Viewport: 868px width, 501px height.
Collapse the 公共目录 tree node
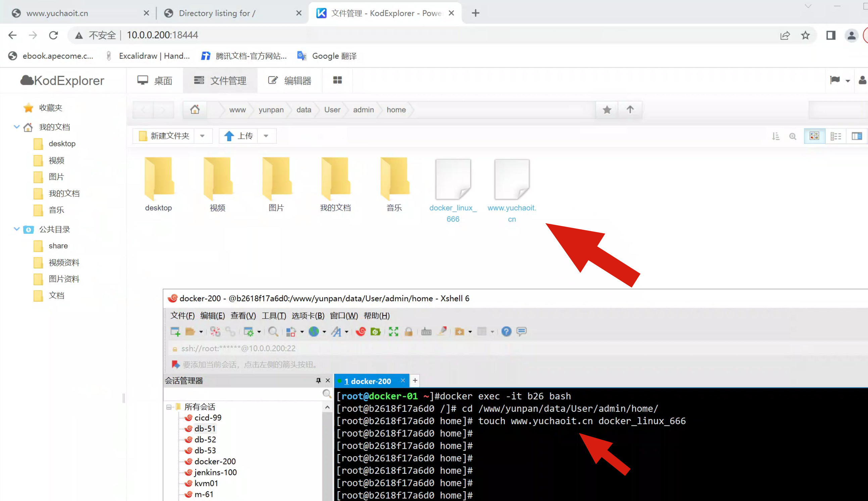pos(16,229)
